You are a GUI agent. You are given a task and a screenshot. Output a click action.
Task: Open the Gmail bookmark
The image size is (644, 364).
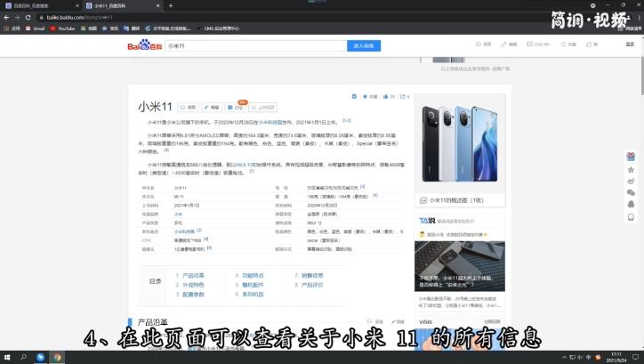point(36,28)
